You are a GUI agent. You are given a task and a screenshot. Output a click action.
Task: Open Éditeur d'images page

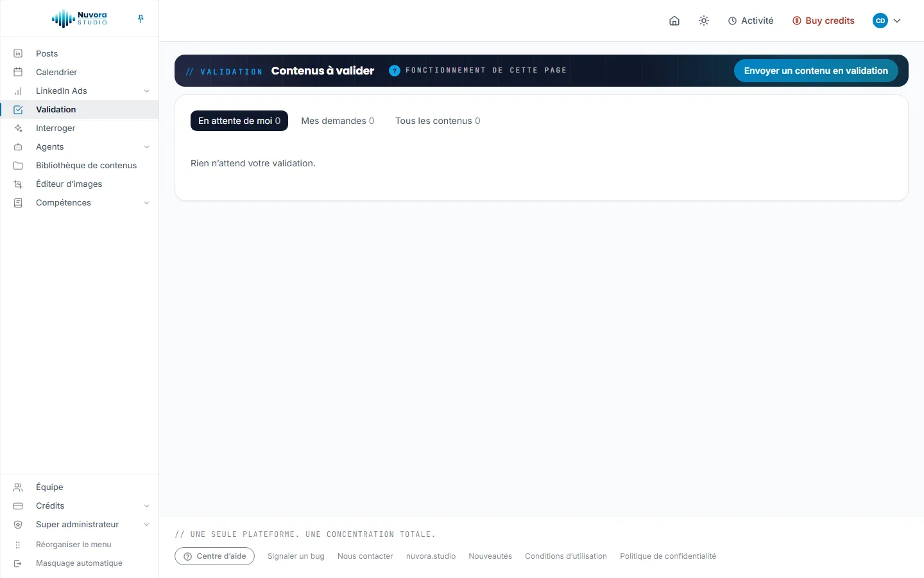[80, 184]
